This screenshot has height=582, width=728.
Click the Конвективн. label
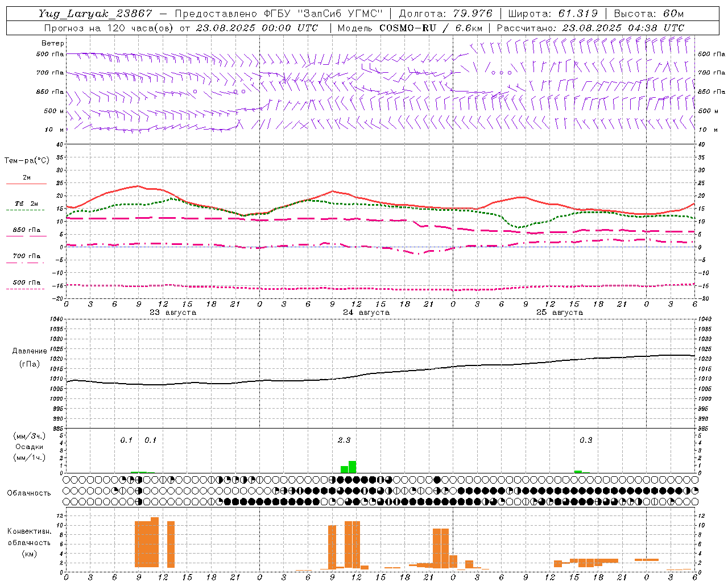click(x=29, y=531)
